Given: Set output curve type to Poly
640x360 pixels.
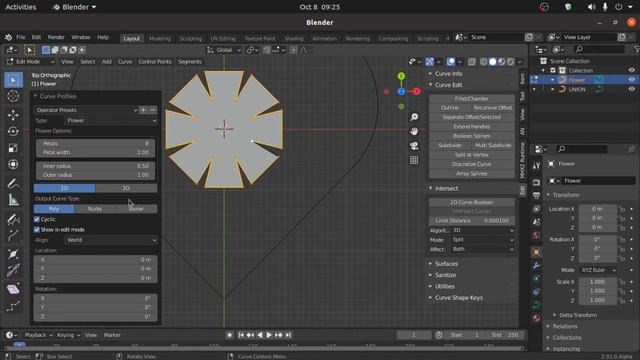Looking at the screenshot, I should 54,209.
